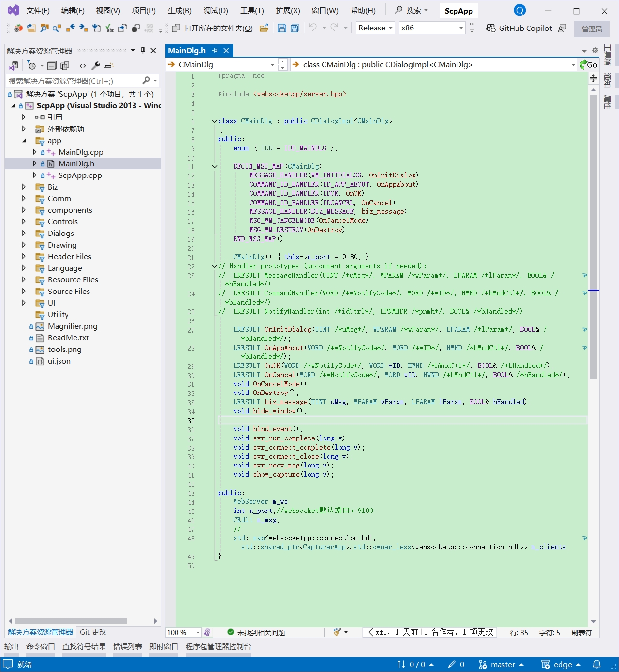Click the Solution Explorer search field
The height and width of the screenshot is (672, 619).
click(73, 81)
